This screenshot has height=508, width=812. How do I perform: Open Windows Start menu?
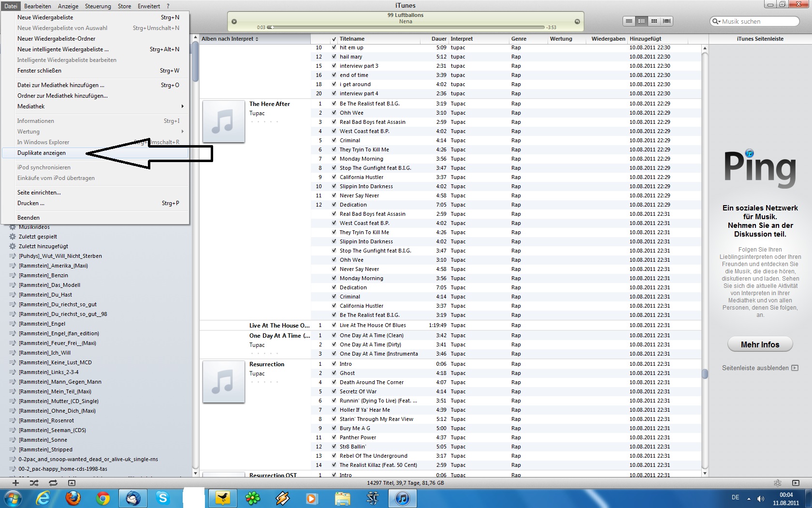[13, 498]
